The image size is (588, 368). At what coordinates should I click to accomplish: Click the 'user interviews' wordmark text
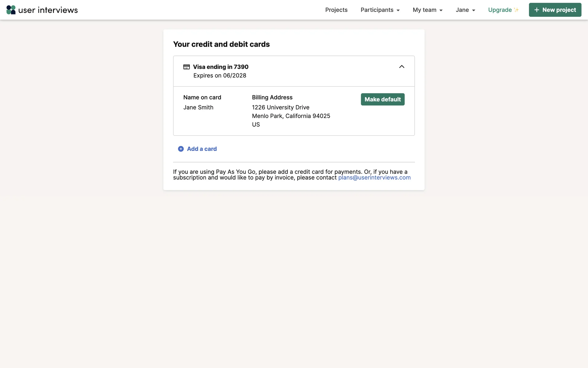[x=48, y=10]
